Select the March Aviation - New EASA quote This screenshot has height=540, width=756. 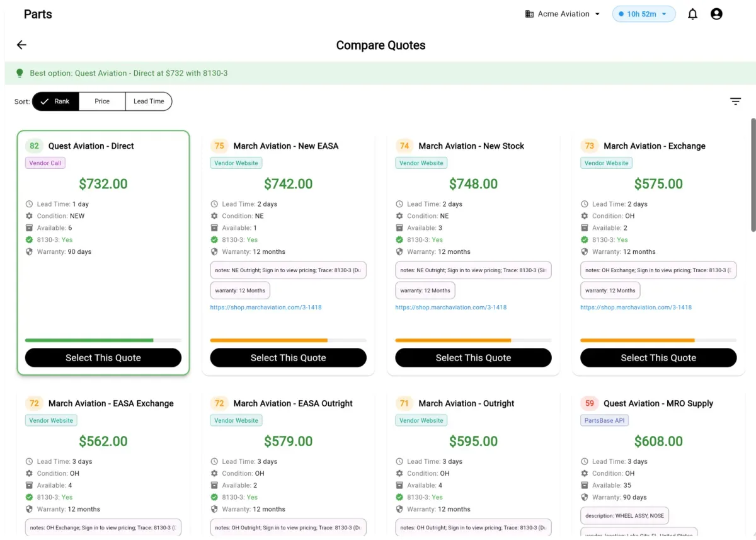[x=288, y=358]
